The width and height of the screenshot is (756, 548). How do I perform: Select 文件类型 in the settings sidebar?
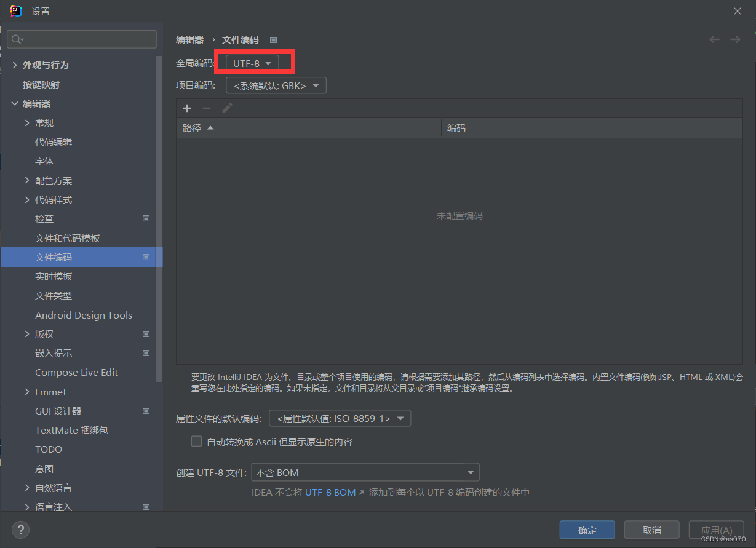click(53, 295)
